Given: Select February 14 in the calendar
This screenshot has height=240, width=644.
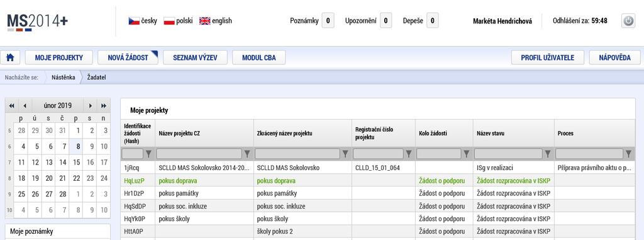Looking at the screenshot, I should pos(62,162).
